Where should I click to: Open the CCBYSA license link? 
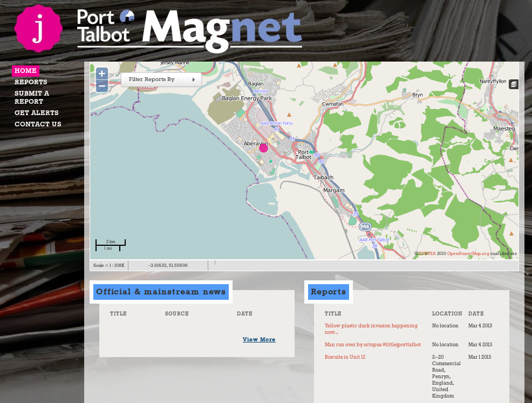(x=427, y=253)
